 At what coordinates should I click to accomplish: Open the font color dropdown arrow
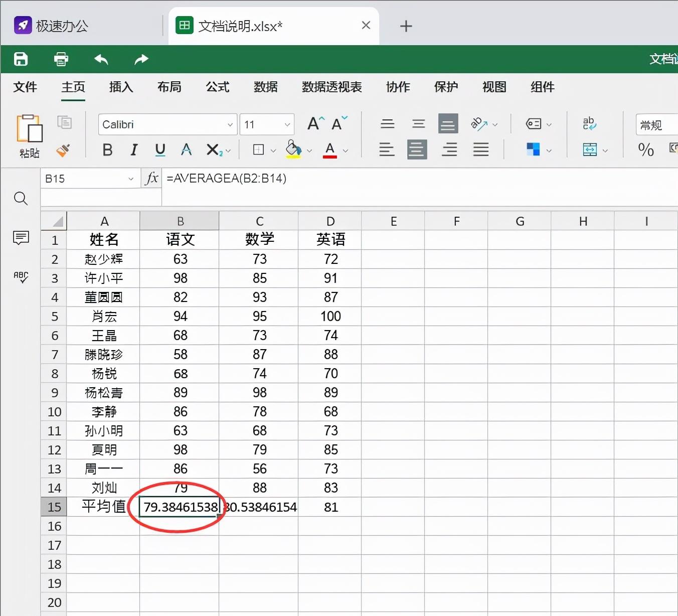346,150
